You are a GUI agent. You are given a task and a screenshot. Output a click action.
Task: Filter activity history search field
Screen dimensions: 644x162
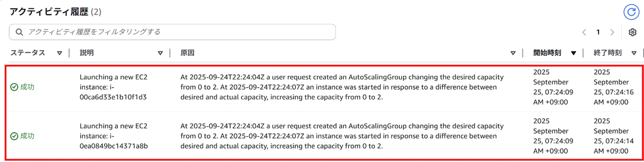[x=172, y=32]
